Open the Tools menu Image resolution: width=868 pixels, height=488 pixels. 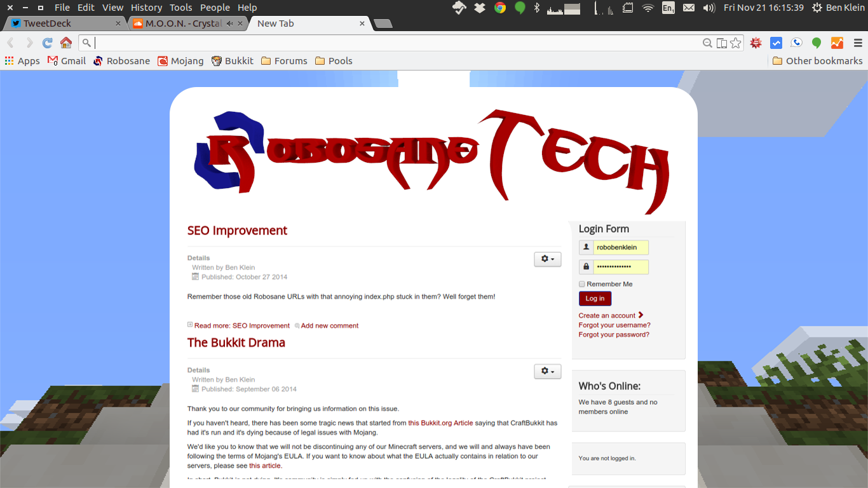pos(180,8)
